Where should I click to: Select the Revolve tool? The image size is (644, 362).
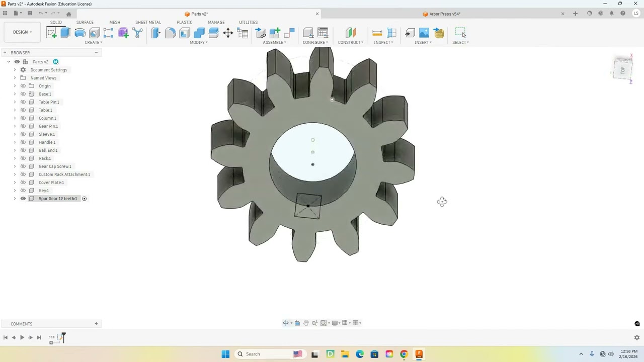[x=80, y=33]
